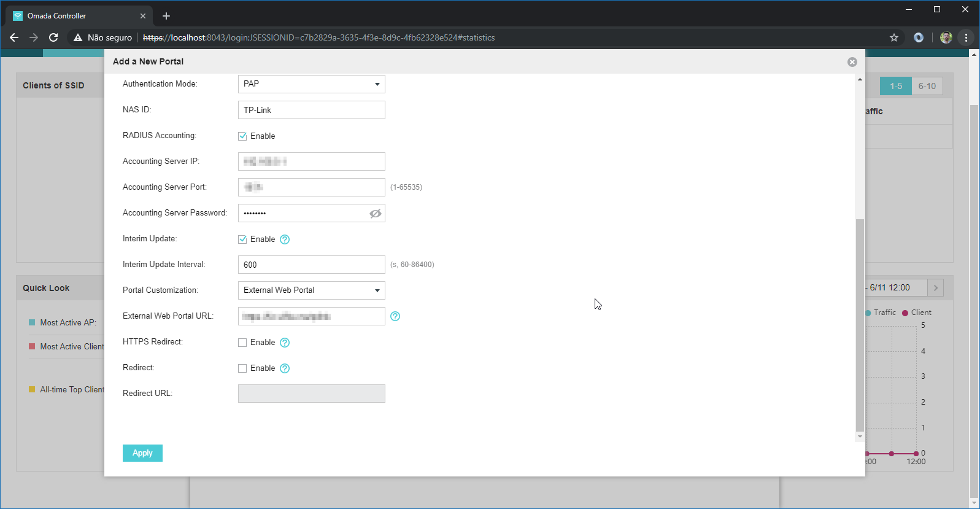Image resolution: width=980 pixels, height=509 pixels.
Task: Toggle the Interim Update Enable checkbox
Action: pyautogui.click(x=242, y=239)
